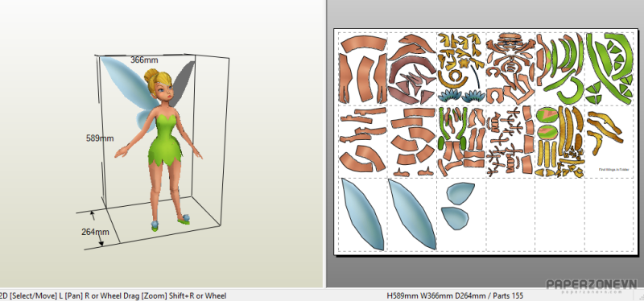
Task: Click the blue pom-pom on the model's shoe
Action: click(155, 225)
